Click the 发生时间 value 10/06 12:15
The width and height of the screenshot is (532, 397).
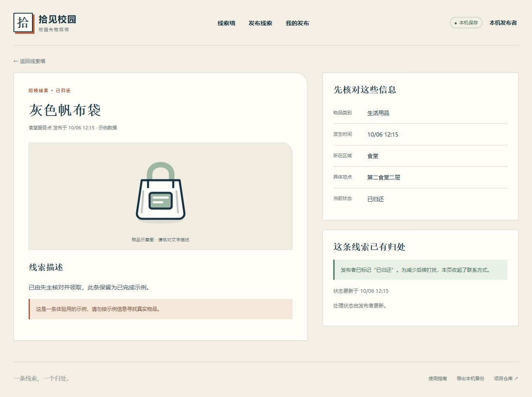383,134
